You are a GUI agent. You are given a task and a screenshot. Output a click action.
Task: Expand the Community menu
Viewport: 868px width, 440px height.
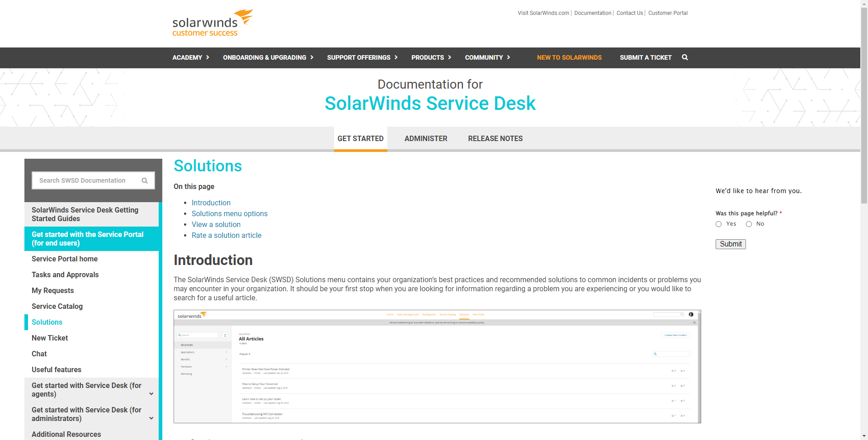pyautogui.click(x=487, y=57)
